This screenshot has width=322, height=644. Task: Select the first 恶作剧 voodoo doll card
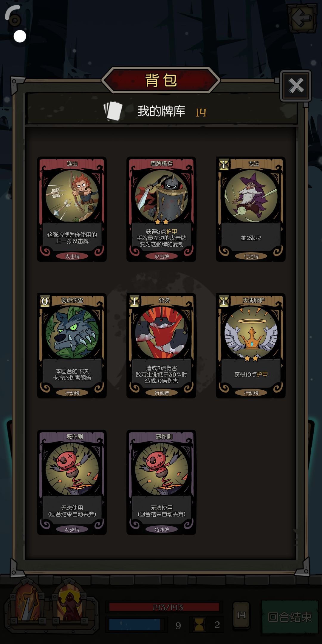[72, 482]
